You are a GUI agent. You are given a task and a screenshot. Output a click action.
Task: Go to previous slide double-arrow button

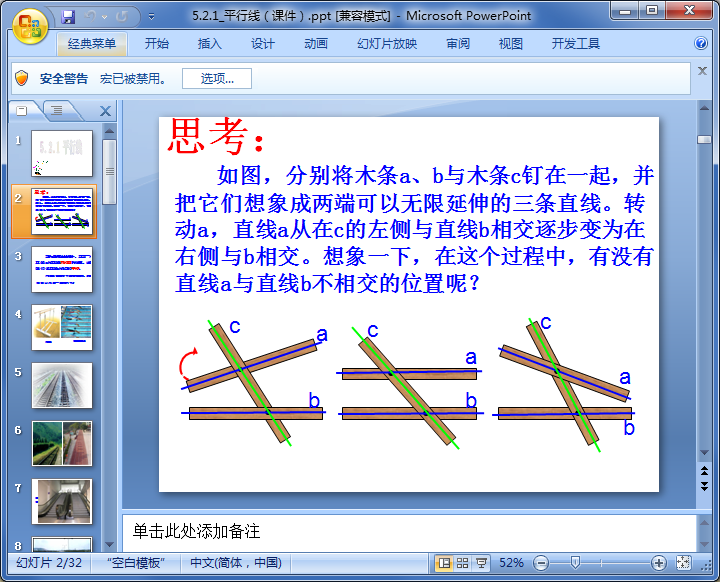click(x=704, y=470)
